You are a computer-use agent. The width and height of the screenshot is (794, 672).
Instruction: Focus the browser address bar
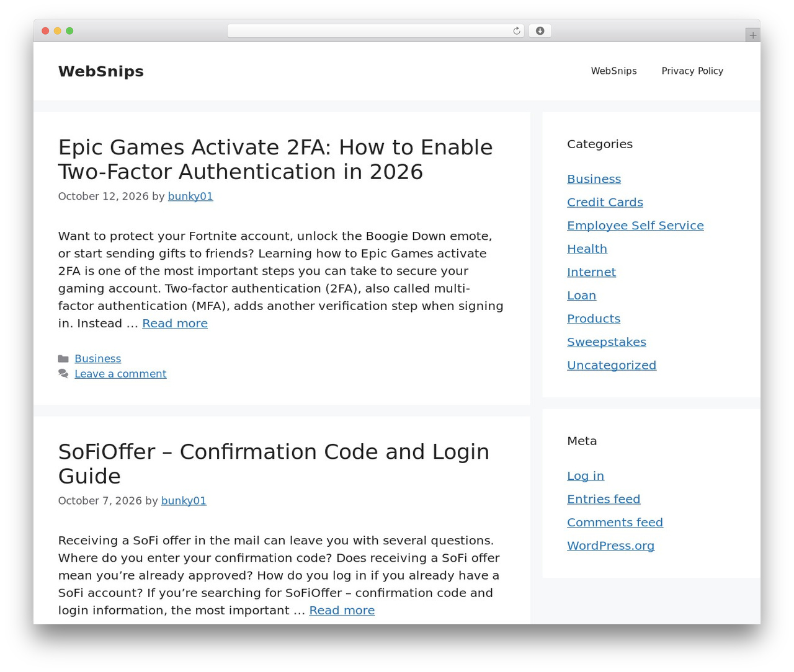pos(375,31)
